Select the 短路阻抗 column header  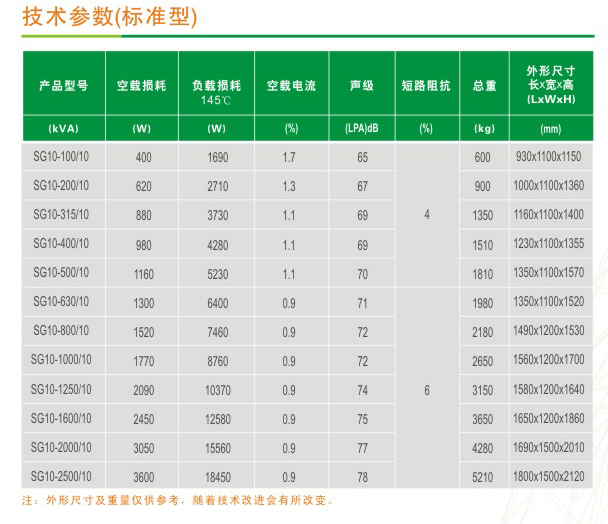point(426,85)
